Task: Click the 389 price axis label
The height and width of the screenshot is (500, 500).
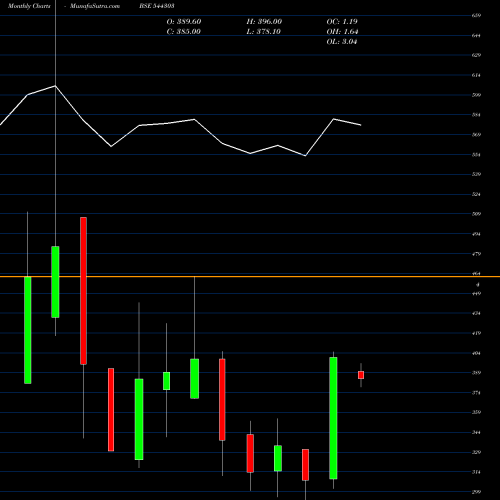Action: (476, 373)
